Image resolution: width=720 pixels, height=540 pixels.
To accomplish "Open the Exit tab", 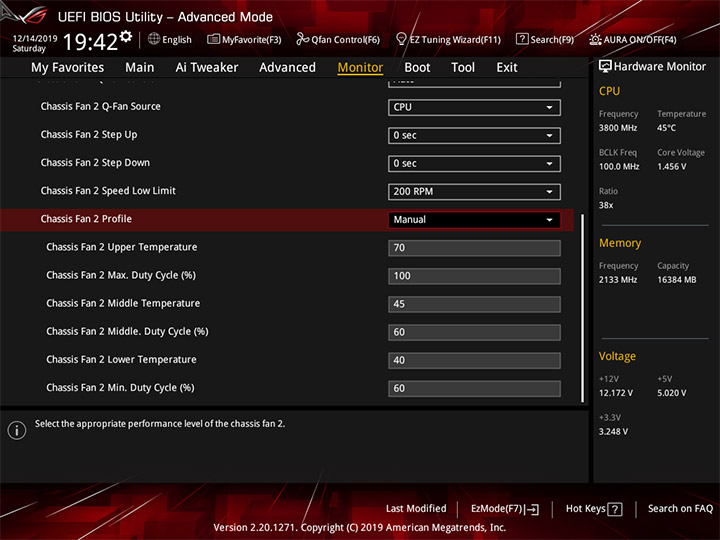I will click(506, 68).
